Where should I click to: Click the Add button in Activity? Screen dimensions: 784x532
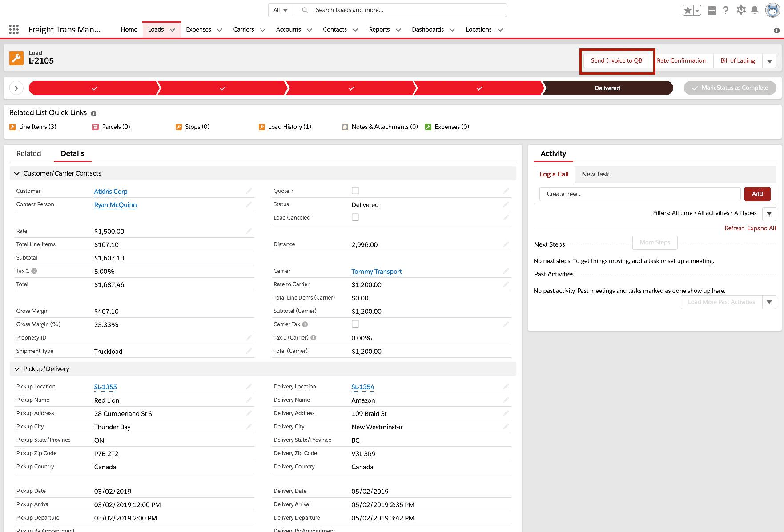[757, 194]
